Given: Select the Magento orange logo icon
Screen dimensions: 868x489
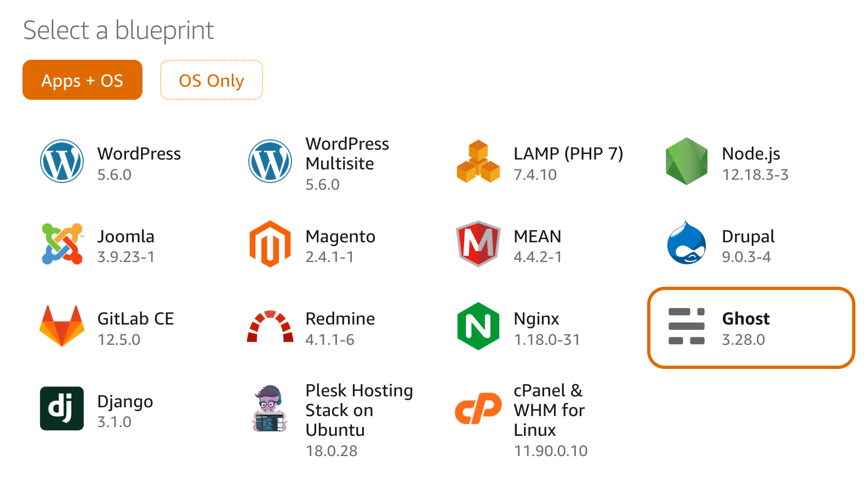Looking at the screenshot, I should [270, 244].
